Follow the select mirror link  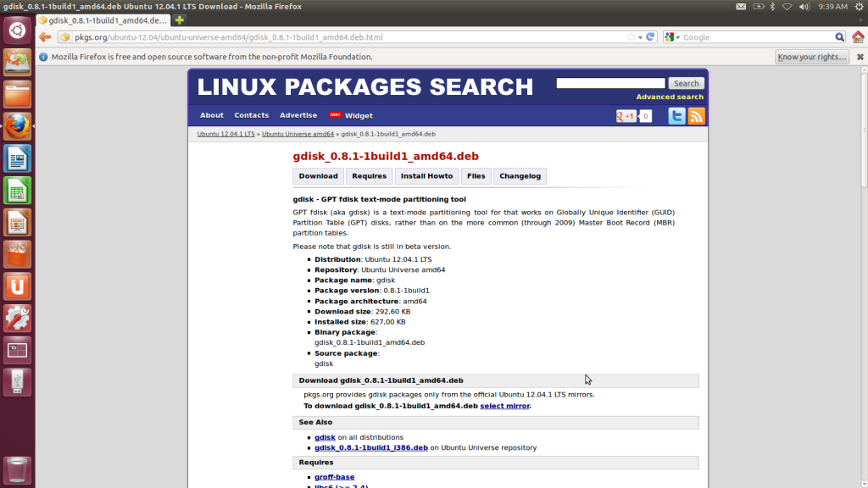click(504, 406)
